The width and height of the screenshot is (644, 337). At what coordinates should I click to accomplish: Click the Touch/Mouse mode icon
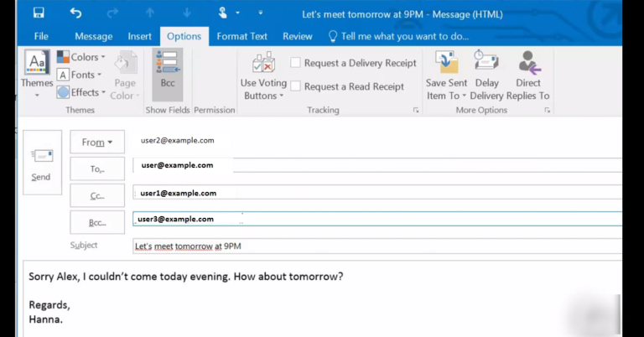pos(222,13)
